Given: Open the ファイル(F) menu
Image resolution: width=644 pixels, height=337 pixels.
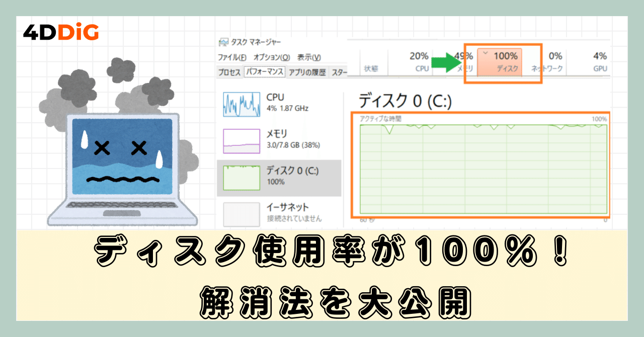Looking at the screenshot, I should click(232, 57).
